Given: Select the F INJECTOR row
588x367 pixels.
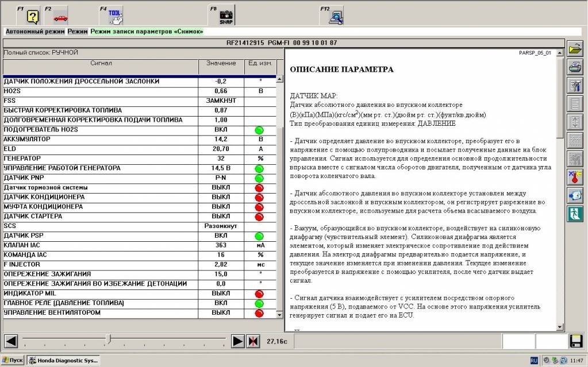Looking at the screenshot, I should tap(140, 265).
